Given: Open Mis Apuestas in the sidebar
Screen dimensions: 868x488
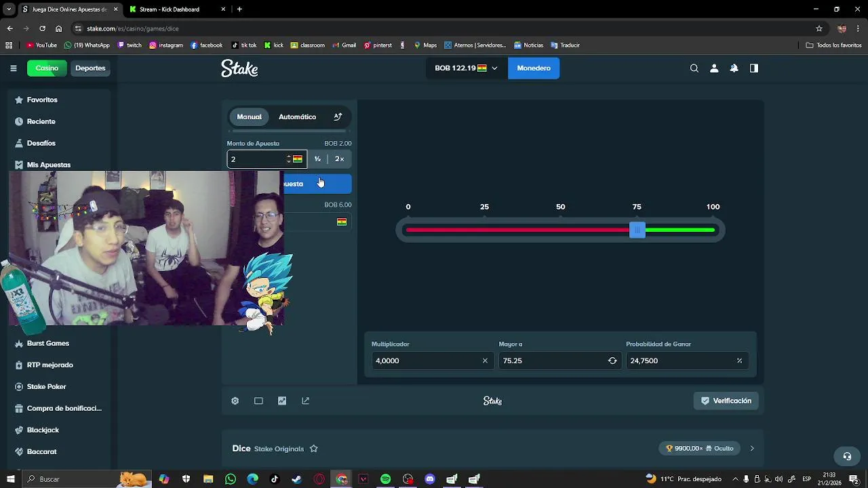Looking at the screenshot, I should pos(58,165).
